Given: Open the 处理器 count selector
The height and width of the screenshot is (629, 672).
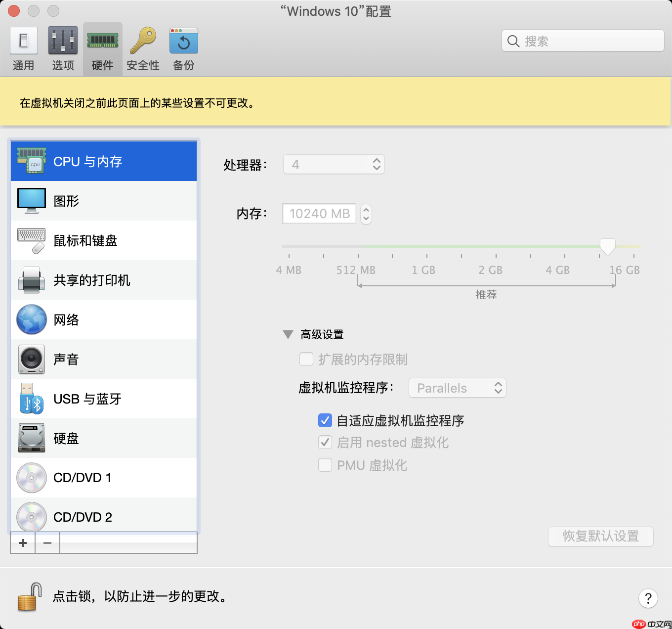Looking at the screenshot, I should point(377,164).
